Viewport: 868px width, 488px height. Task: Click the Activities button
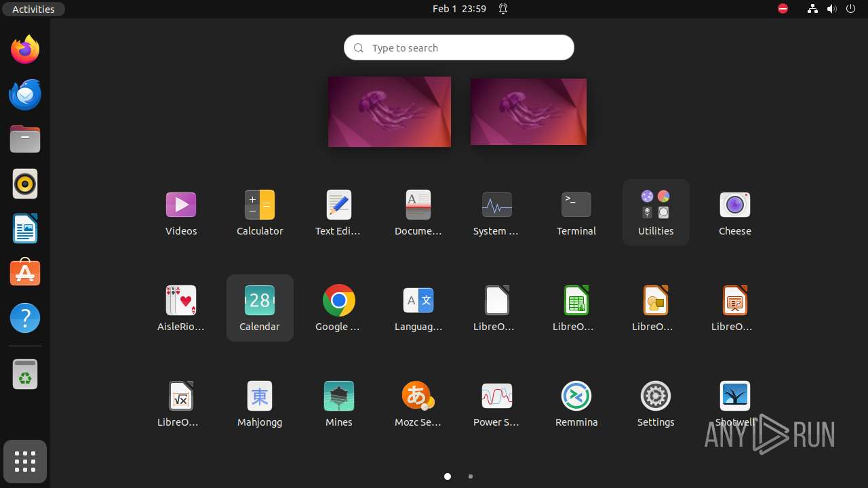coord(33,9)
